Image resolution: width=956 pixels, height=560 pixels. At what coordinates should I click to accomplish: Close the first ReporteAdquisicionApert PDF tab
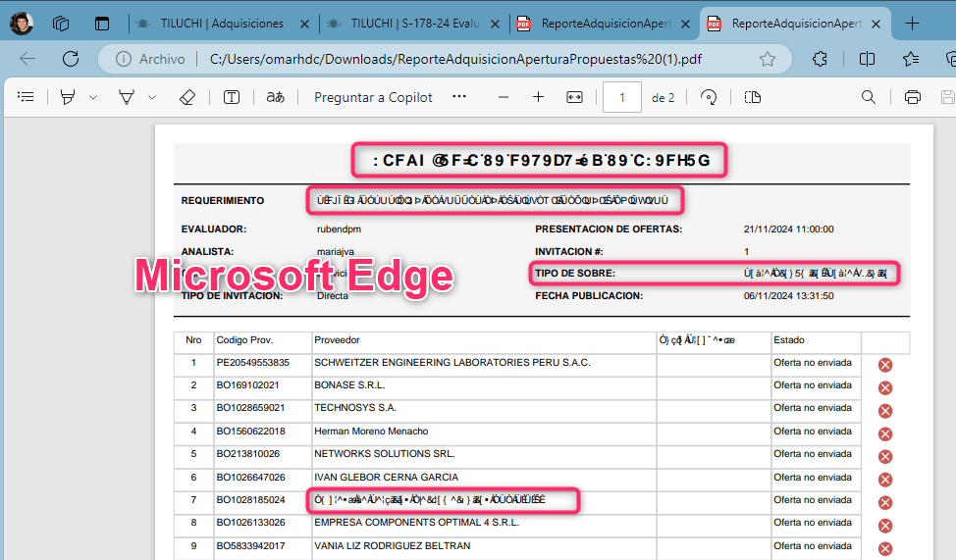click(685, 24)
